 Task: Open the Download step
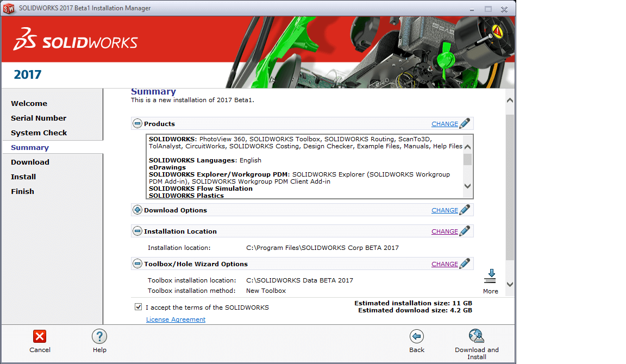pos(30,162)
